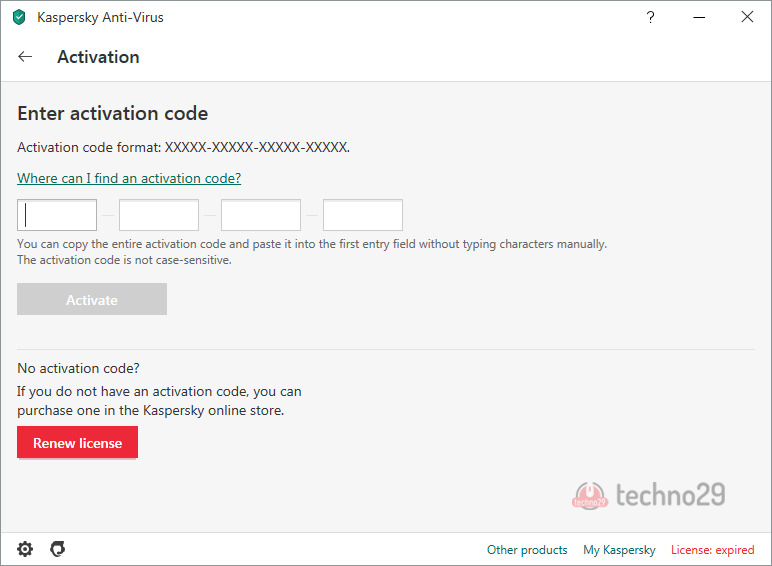The width and height of the screenshot is (772, 566).
Task: Close the Kaspersky Anti-Virus window
Action: point(747,17)
